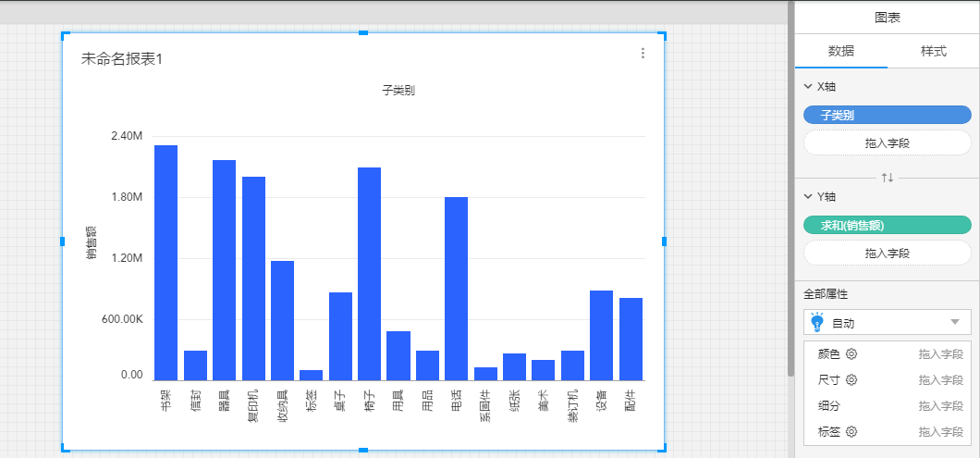
Task: Click the top-center resize handle of chart
Action: 363,32
